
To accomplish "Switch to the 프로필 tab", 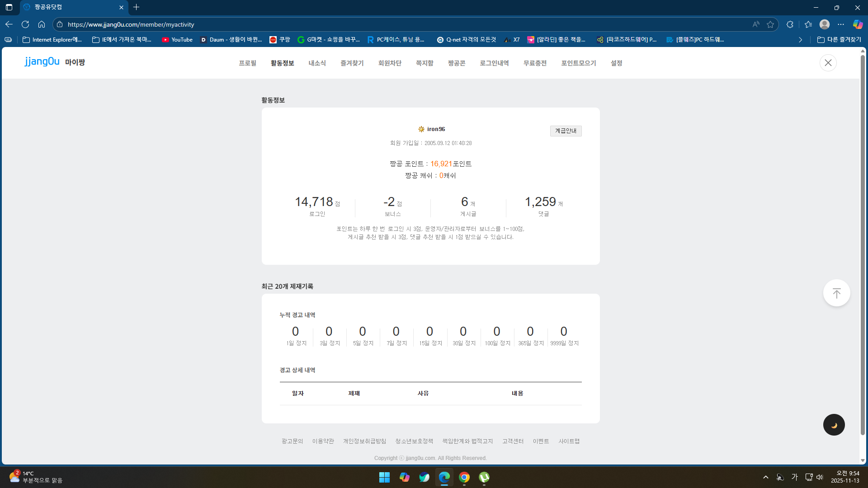I will tap(247, 63).
